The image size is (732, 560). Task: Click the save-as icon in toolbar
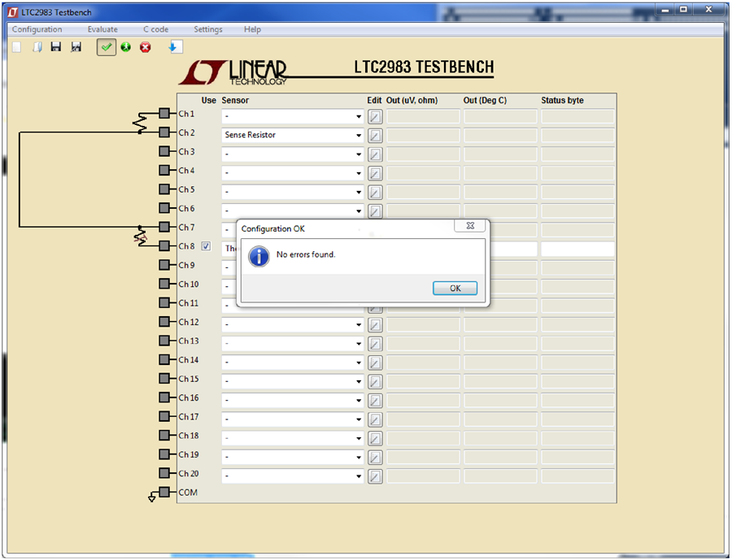pyautogui.click(x=76, y=46)
